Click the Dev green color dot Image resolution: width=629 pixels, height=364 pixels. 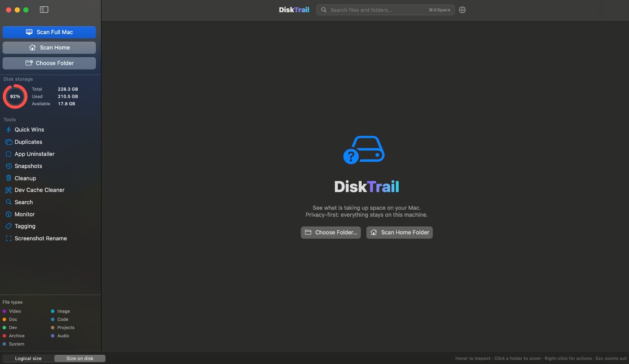[4, 327]
